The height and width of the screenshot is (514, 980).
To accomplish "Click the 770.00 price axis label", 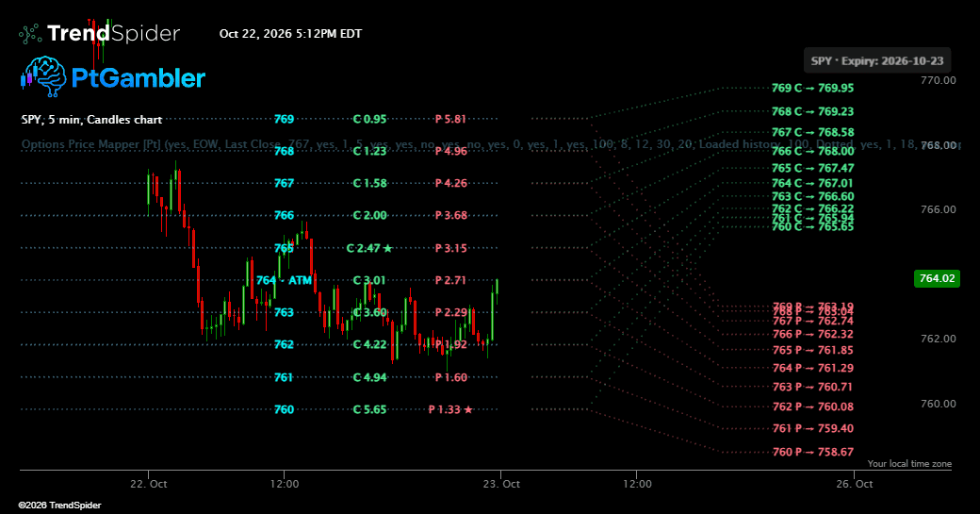I will [x=939, y=81].
